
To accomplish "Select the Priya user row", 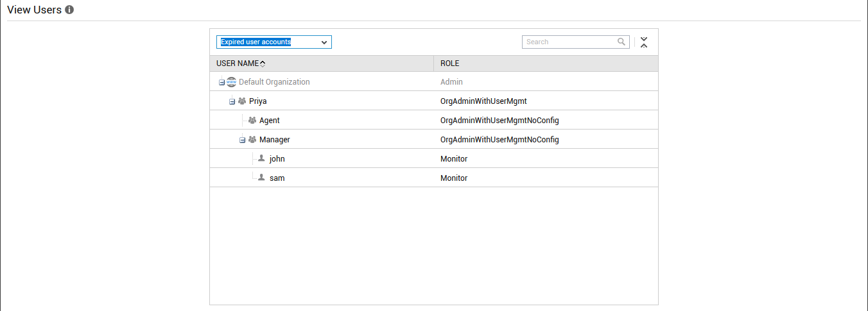I will point(434,101).
